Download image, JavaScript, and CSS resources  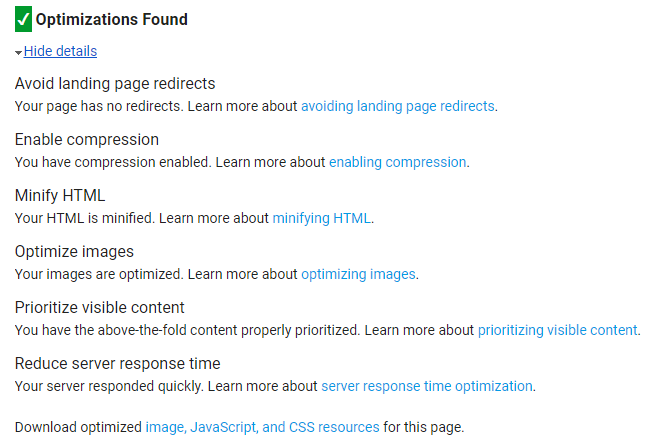[262, 428]
